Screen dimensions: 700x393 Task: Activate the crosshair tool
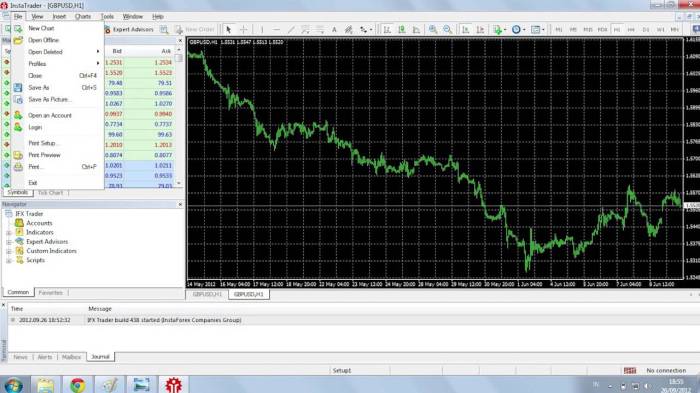244,29
